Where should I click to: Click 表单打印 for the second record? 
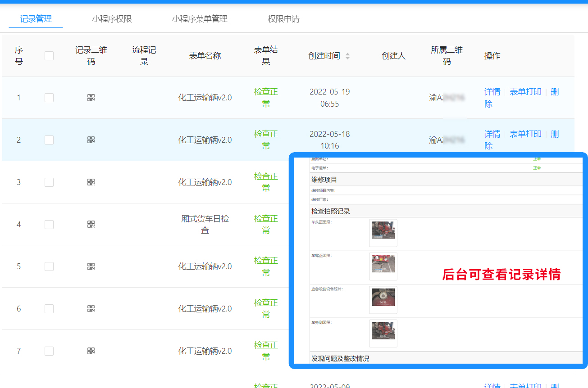click(525, 134)
